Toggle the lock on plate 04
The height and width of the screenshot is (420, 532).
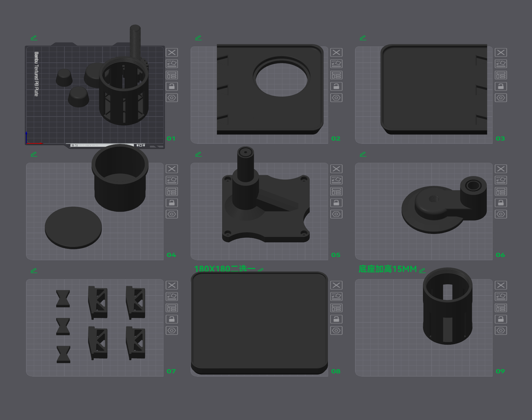click(172, 203)
